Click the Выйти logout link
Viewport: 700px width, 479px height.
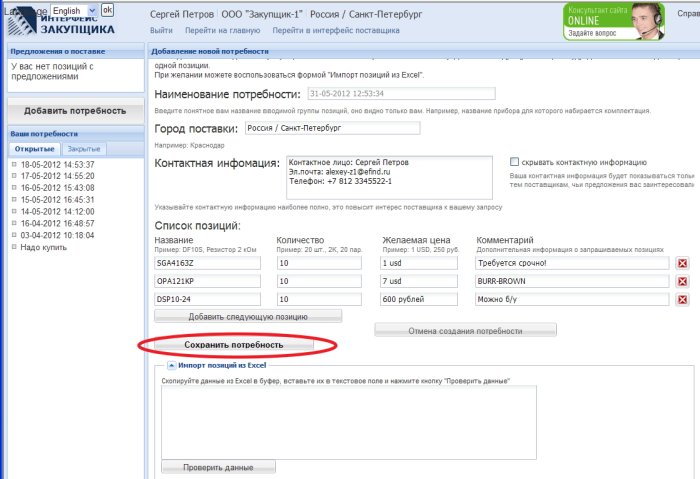pyautogui.click(x=161, y=31)
